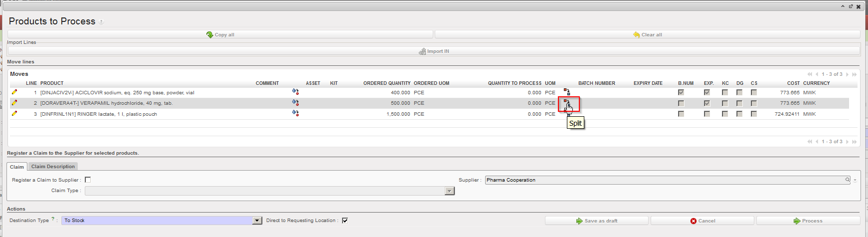Switch to the Claim Description tab
The image size is (868, 237).
tap(53, 167)
